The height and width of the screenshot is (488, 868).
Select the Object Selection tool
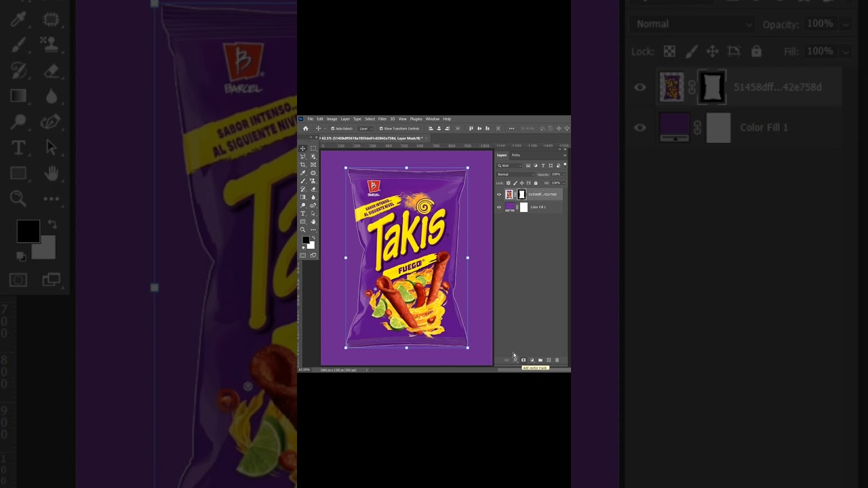click(313, 157)
